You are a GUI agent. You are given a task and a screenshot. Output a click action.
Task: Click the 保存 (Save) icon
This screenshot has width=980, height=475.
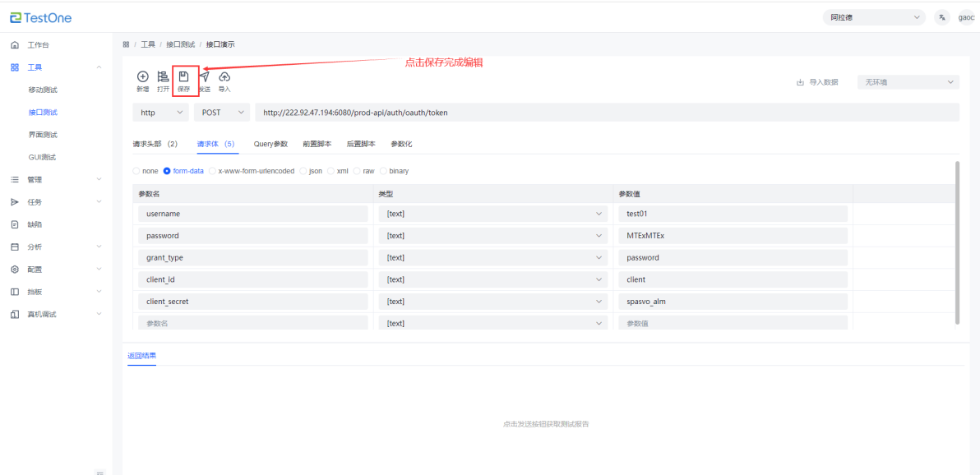point(184,76)
